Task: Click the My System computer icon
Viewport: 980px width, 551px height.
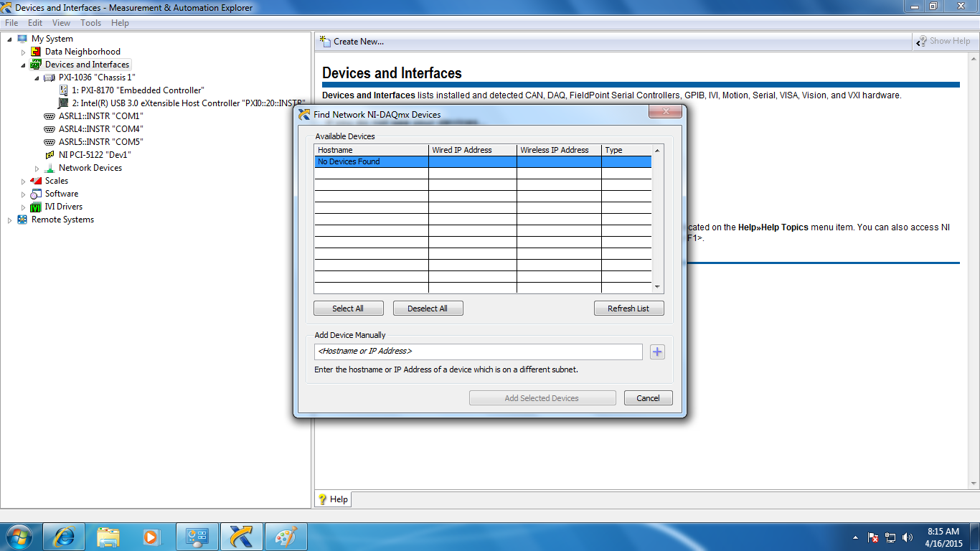Action: coord(22,39)
